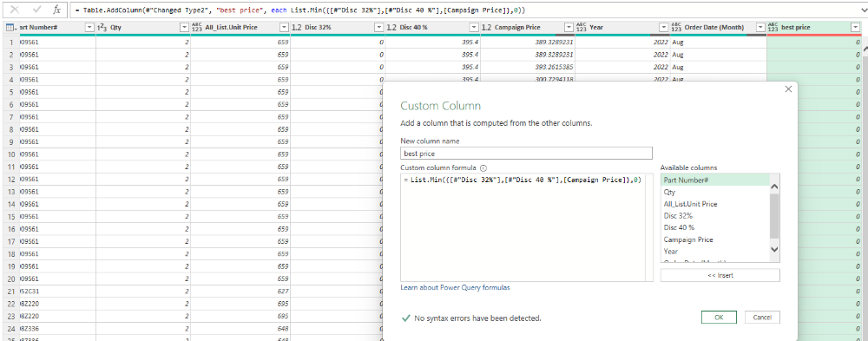Viewport: 868px width, 341px height.
Task: Click the 648 cell in row 24
Action: (240, 329)
